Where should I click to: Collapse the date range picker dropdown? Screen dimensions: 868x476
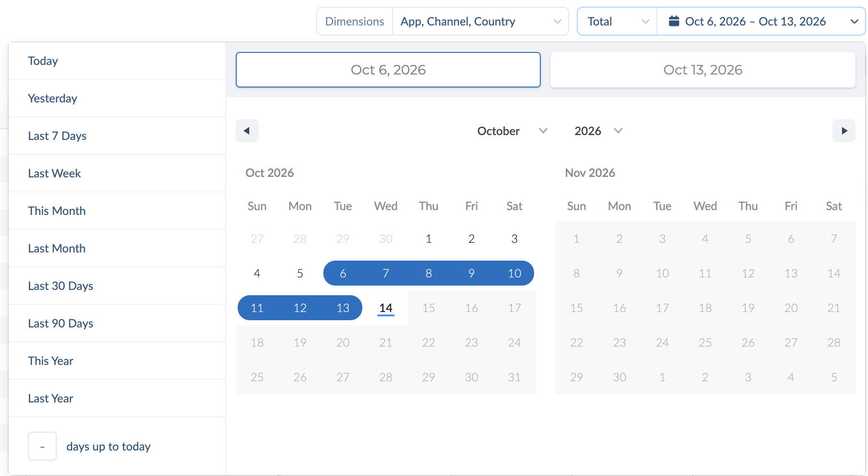pyautogui.click(x=855, y=21)
